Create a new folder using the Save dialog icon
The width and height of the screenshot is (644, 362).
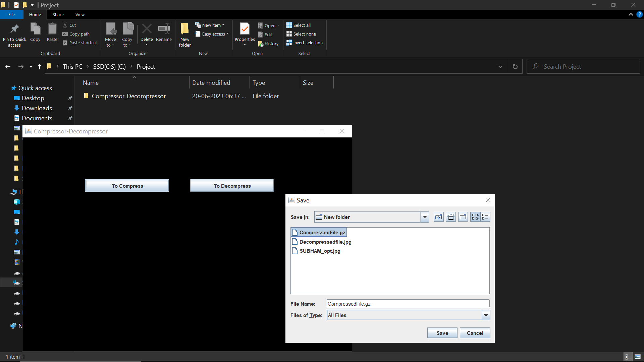coord(463,217)
